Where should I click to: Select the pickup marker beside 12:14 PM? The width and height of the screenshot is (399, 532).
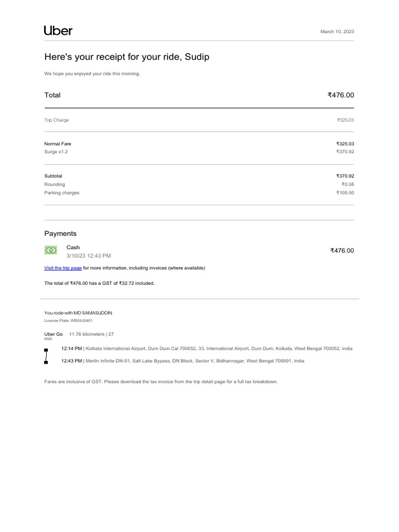pos(46,350)
